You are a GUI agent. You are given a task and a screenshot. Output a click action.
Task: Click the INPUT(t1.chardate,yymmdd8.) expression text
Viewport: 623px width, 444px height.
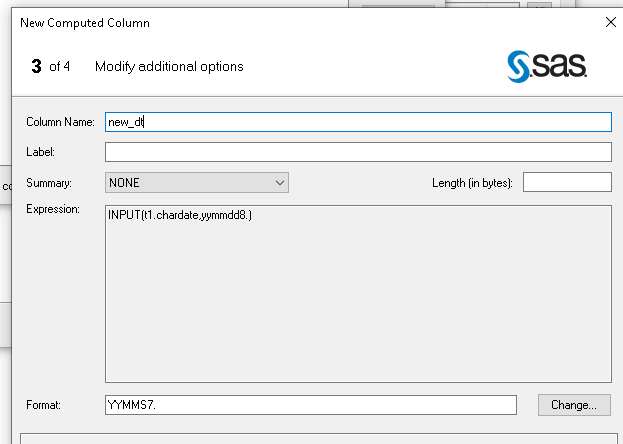pos(180,215)
